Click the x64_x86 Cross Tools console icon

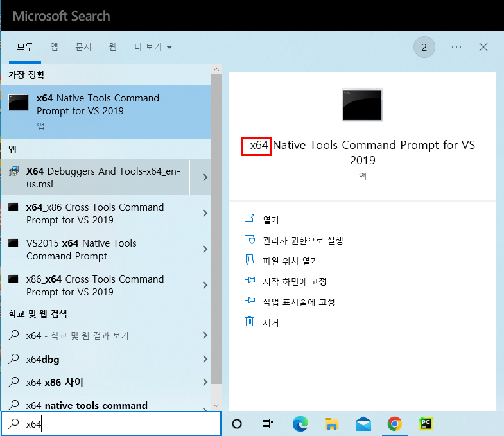(13, 207)
